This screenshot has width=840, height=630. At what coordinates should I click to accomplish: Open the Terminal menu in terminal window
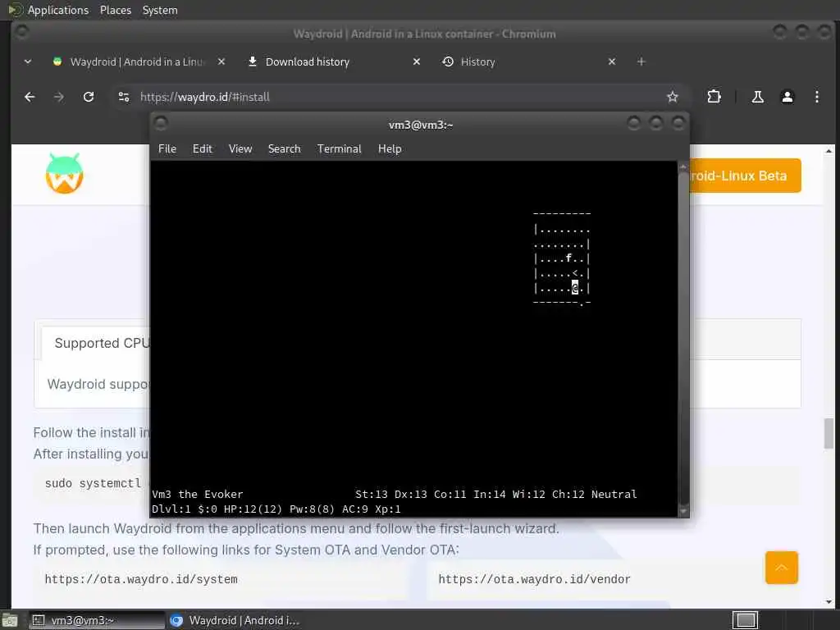click(x=339, y=149)
